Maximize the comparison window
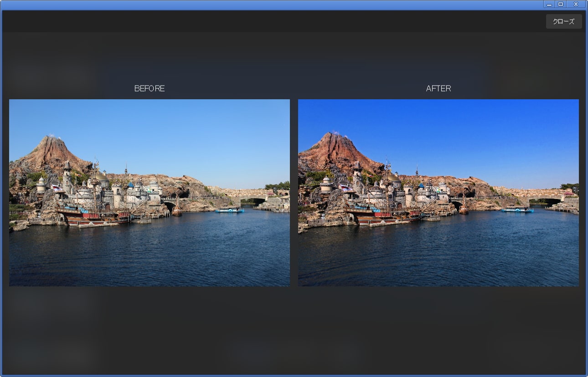The width and height of the screenshot is (588, 377). point(561,4)
